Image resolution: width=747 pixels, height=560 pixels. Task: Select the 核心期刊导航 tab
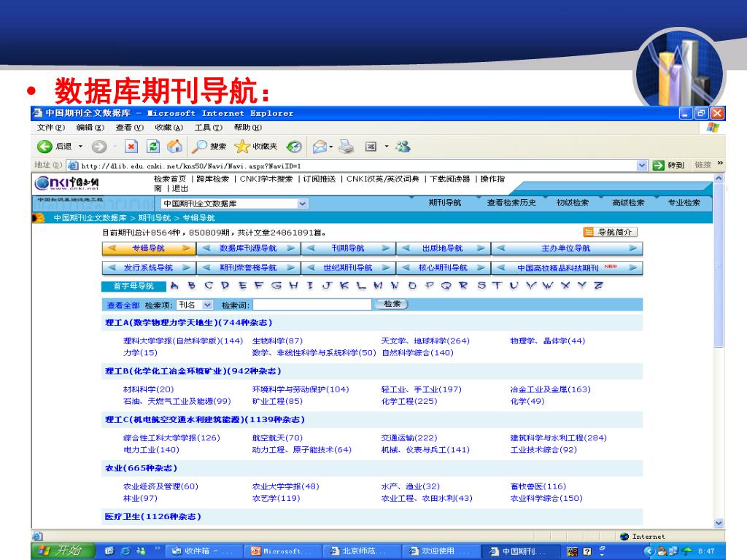[443, 268]
